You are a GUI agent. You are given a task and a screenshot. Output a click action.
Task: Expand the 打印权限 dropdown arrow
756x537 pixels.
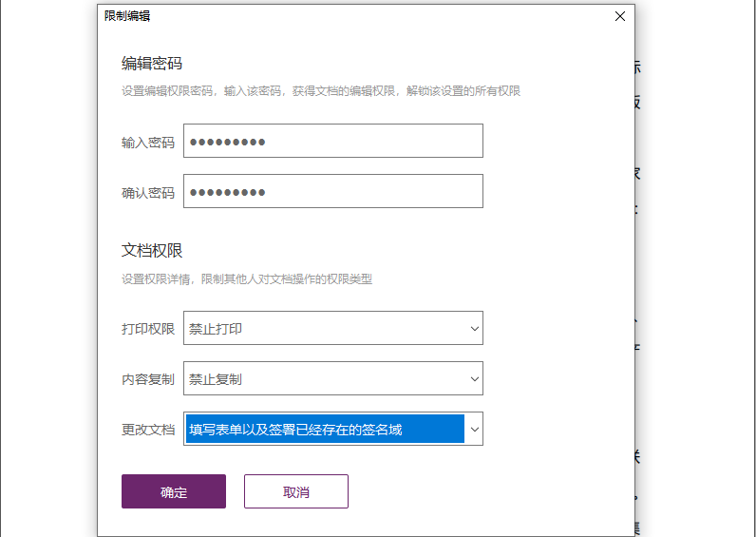coord(474,329)
